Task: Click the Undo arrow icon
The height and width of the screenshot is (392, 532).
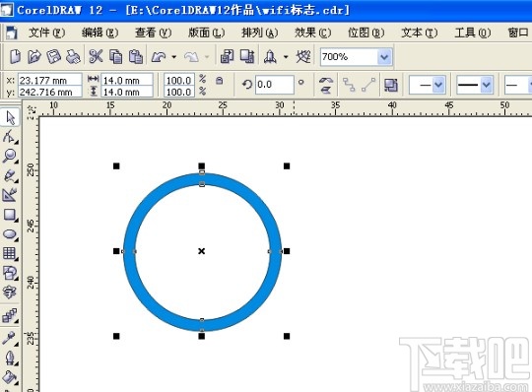Action: [159, 56]
